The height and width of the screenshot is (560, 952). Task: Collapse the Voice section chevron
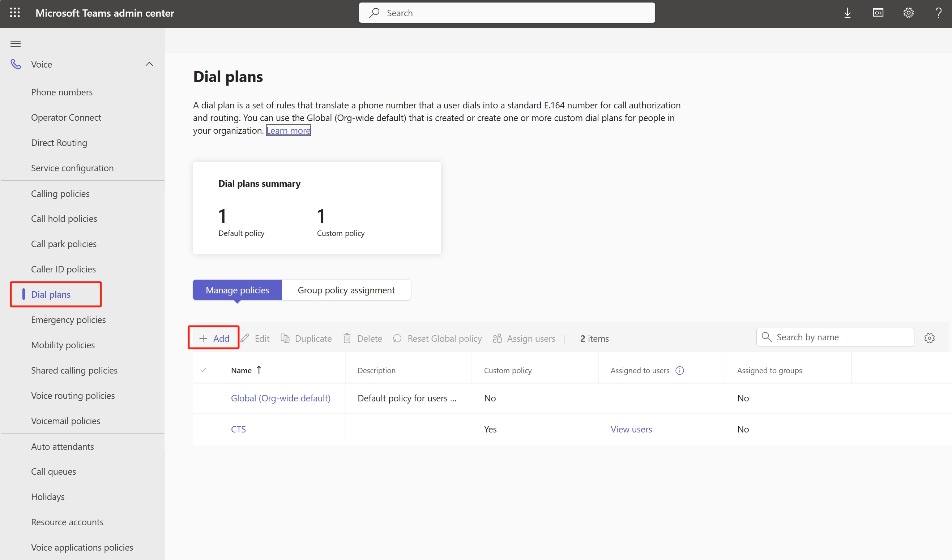(149, 64)
